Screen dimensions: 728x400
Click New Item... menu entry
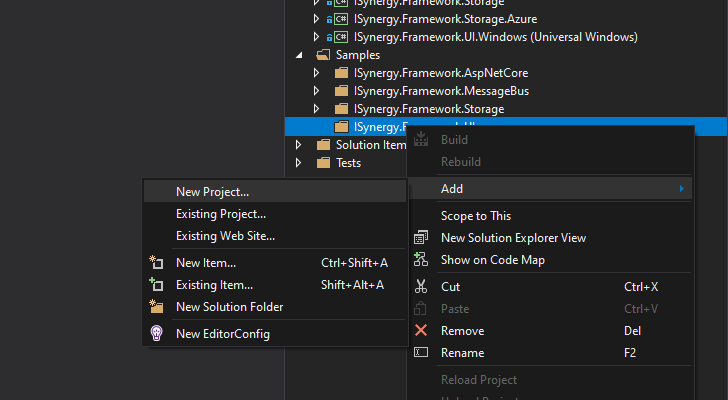(x=275, y=263)
